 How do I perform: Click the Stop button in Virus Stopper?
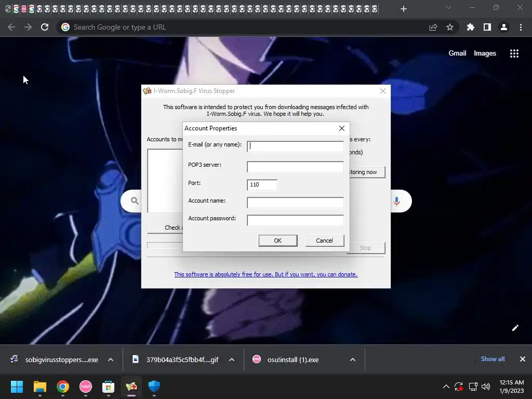point(365,248)
